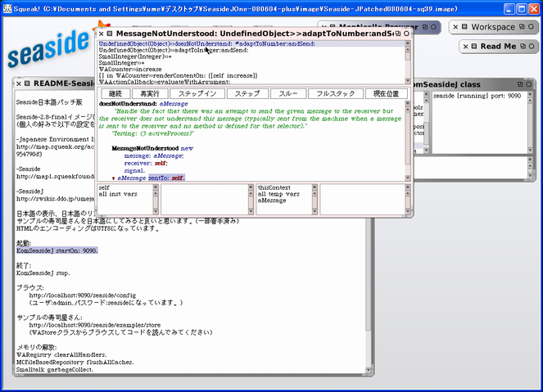Screen dimensions: 543x392
Task: Select 'thisContext' in the context inspector list
Action: click(x=274, y=187)
